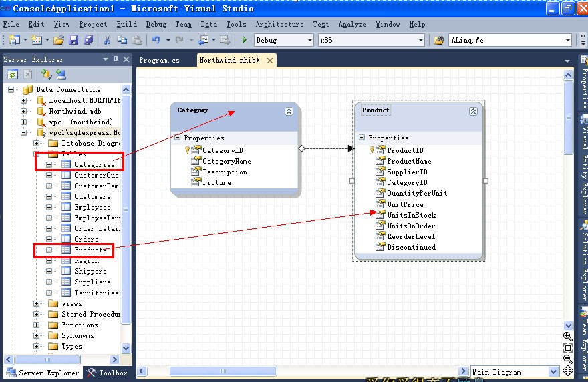Click the Find in Files icon beside ALinq box
Image resolution: width=588 pixels, height=382 pixels.
[x=439, y=40]
